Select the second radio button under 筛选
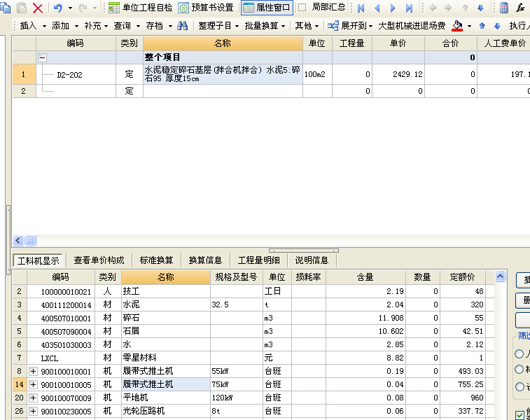Screen dimensions: 530x420 tap(519, 369)
